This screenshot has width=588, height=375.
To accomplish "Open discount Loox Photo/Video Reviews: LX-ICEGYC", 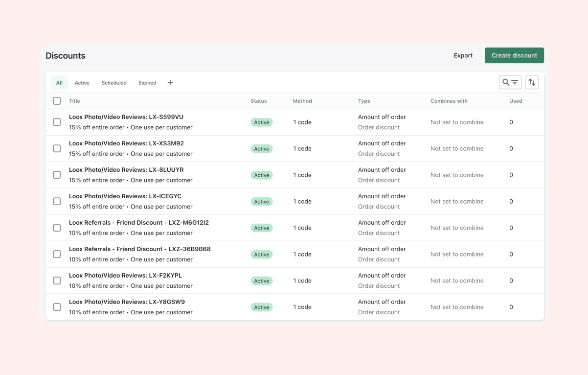I will (x=125, y=196).
